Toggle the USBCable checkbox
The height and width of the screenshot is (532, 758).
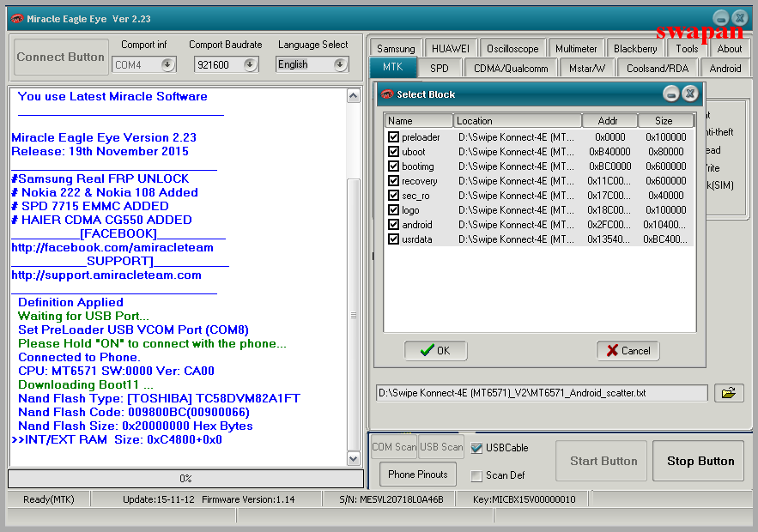click(476, 448)
